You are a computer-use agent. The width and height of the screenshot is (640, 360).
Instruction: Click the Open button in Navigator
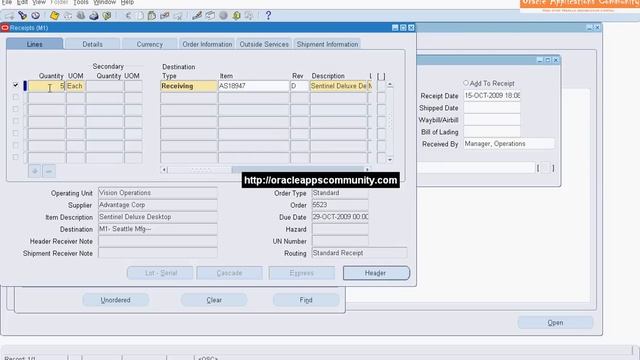click(555, 322)
